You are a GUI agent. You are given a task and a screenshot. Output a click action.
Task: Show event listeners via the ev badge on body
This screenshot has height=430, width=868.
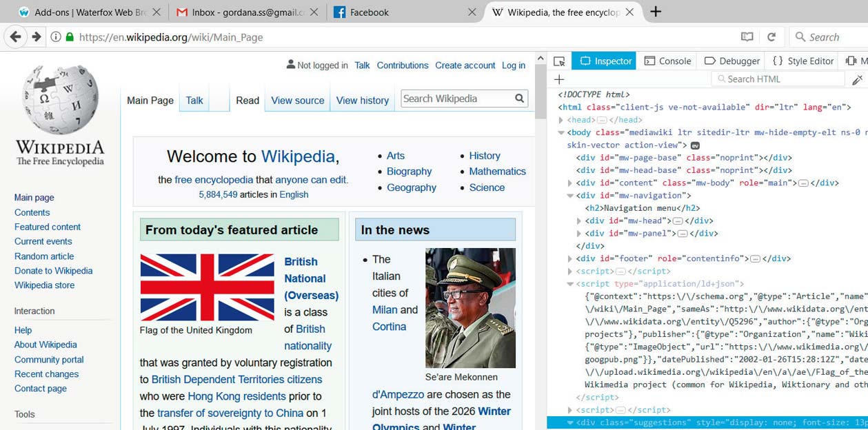click(x=695, y=145)
